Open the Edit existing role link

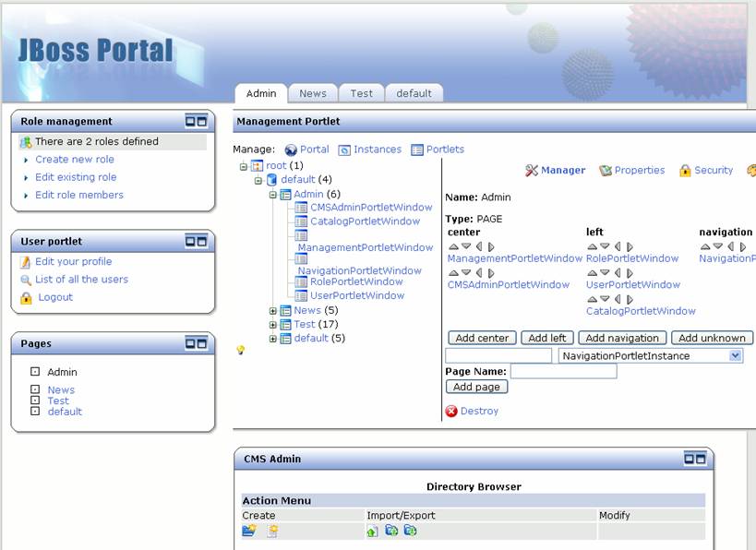[76, 177]
